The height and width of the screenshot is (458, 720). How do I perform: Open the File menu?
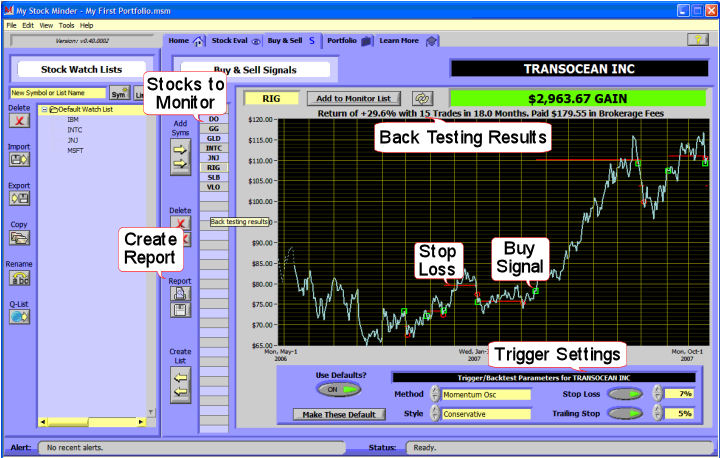click(x=11, y=25)
